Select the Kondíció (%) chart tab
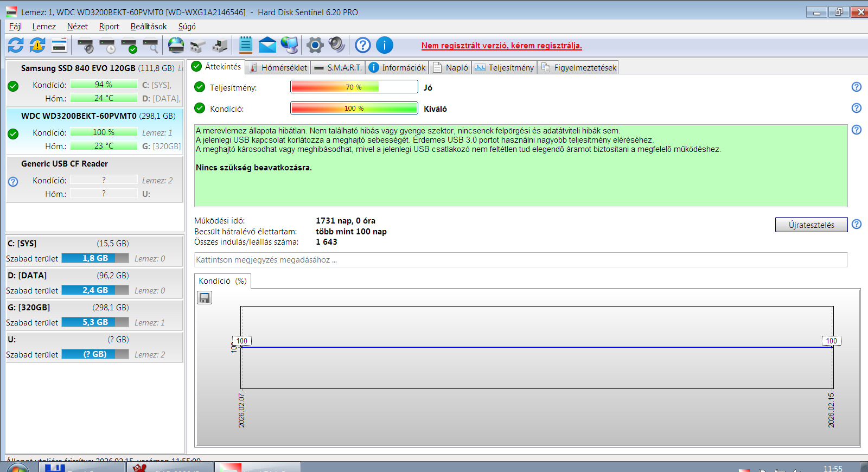The width and height of the screenshot is (868, 472). pyautogui.click(x=222, y=280)
